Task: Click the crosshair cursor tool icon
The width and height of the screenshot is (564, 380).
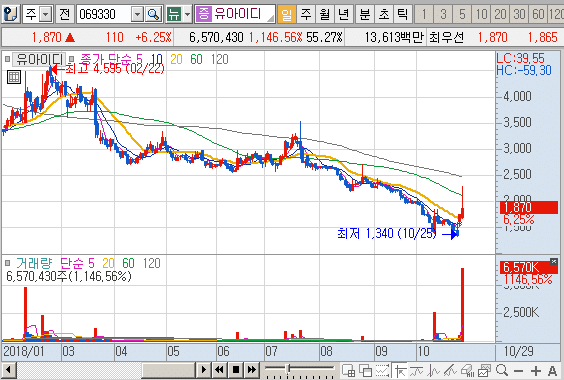Action: 401,370
